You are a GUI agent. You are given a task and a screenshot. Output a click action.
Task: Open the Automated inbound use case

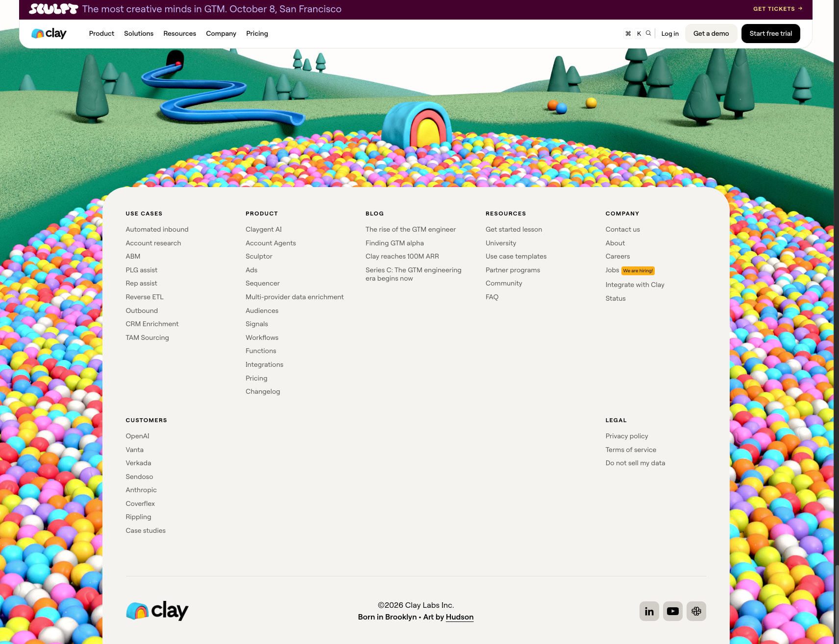tap(157, 229)
